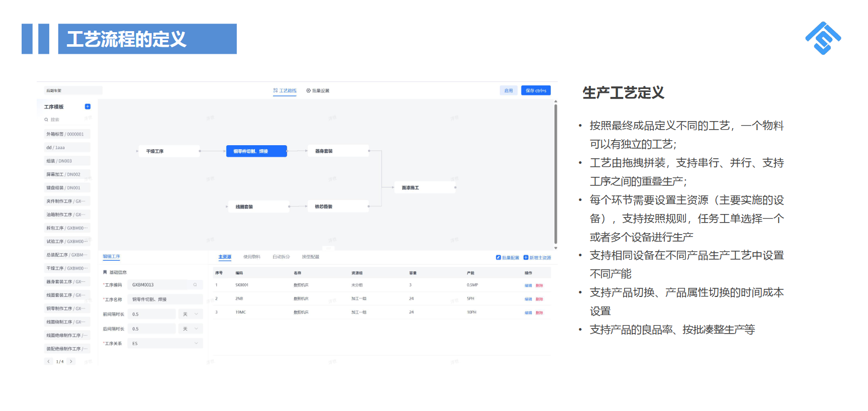
Task: Click the 批量设置 gear icon
Action: pos(309,90)
